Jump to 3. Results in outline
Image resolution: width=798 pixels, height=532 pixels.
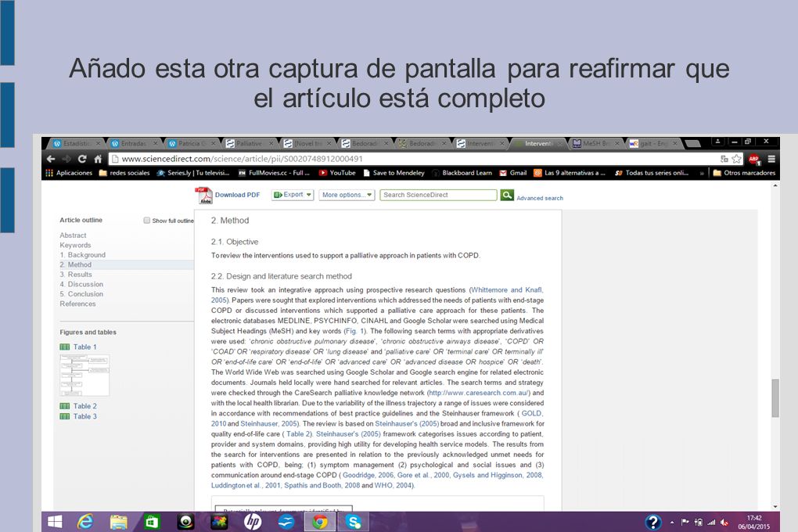point(76,275)
